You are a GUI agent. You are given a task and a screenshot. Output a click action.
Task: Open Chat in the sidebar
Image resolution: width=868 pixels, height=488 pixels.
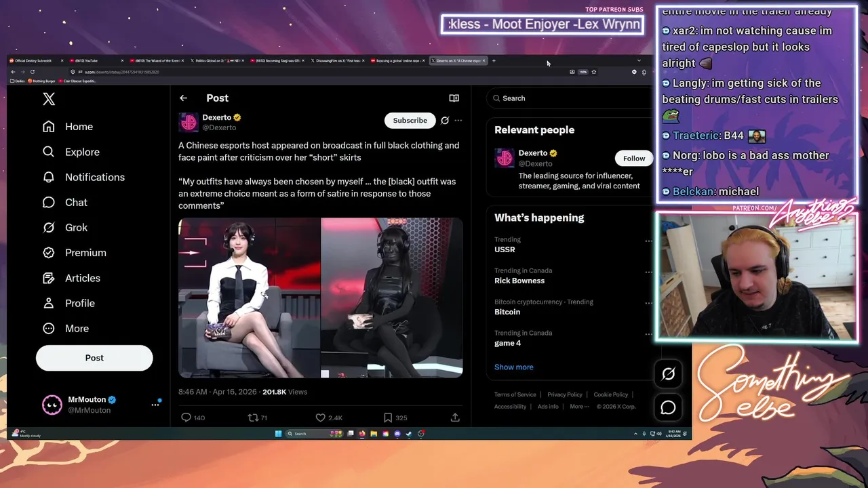(65, 202)
